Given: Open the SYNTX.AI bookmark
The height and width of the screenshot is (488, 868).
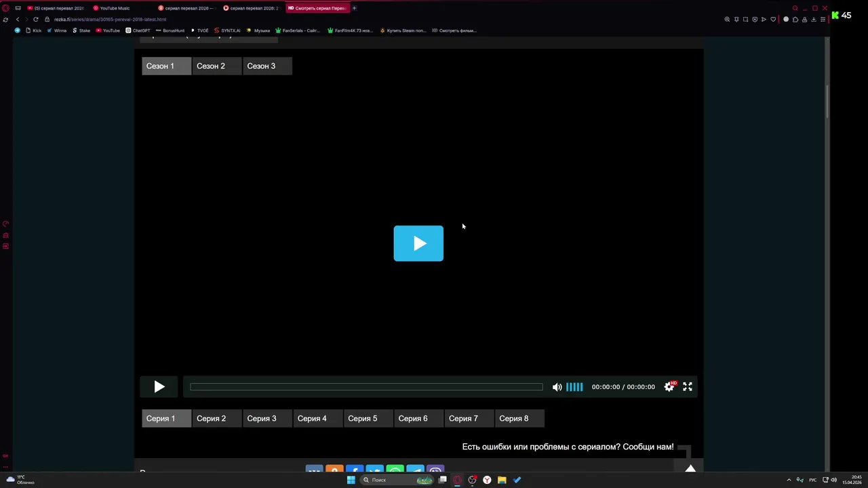Looking at the screenshot, I should pos(226,30).
